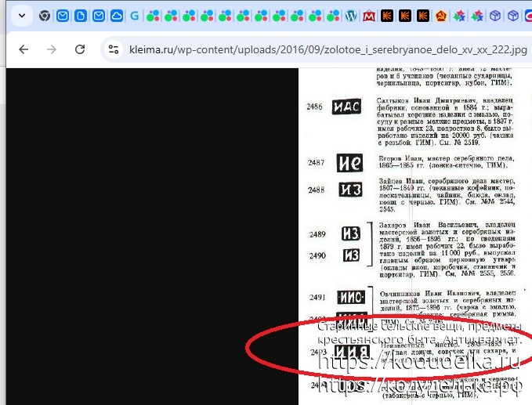Image resolution: width=532 pixels, height=405 pixels.
Task: Open the mail tab left of cloud tab
Action: (x=99, y=16)
